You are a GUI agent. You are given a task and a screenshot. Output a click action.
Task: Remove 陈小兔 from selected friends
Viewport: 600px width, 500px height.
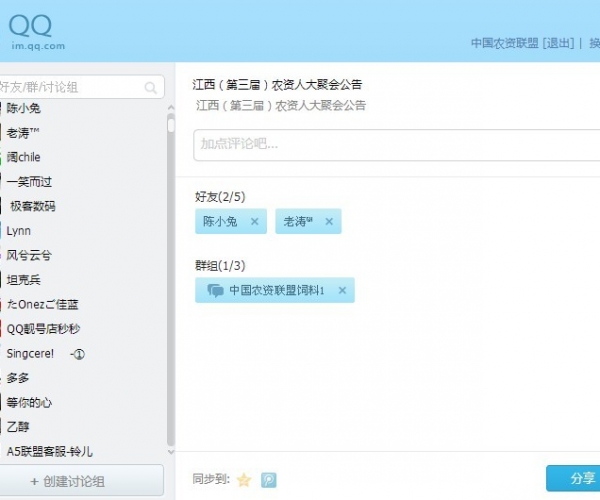click(254, 222)
